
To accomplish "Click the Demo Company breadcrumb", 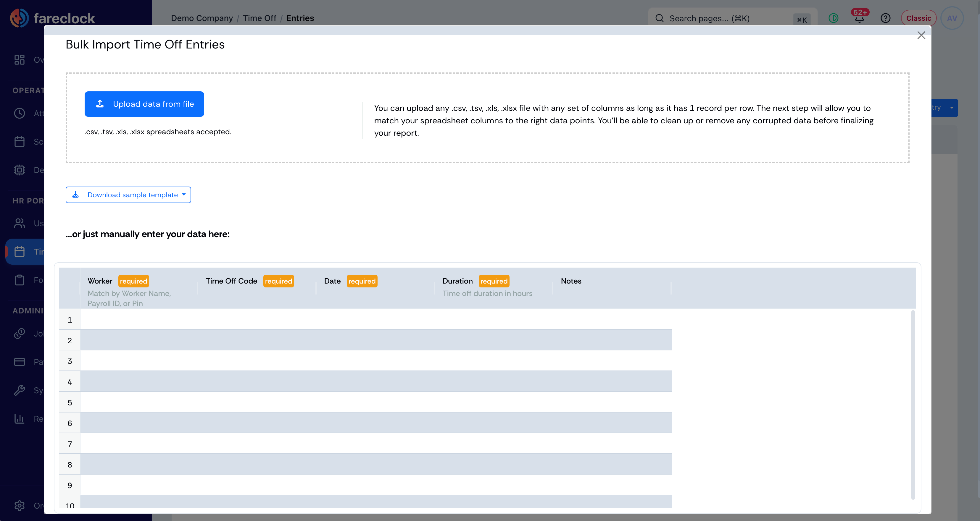I will 202,18.
